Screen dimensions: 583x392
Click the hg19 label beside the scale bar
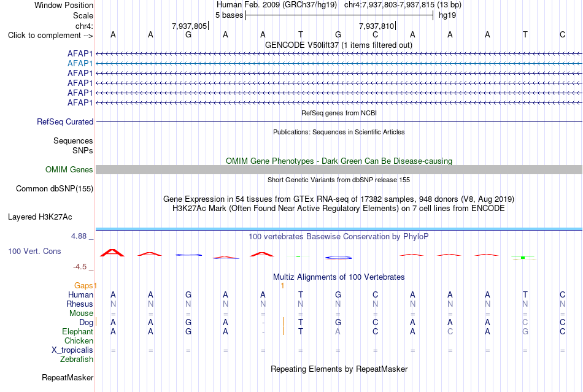click(x=447, y=15)
